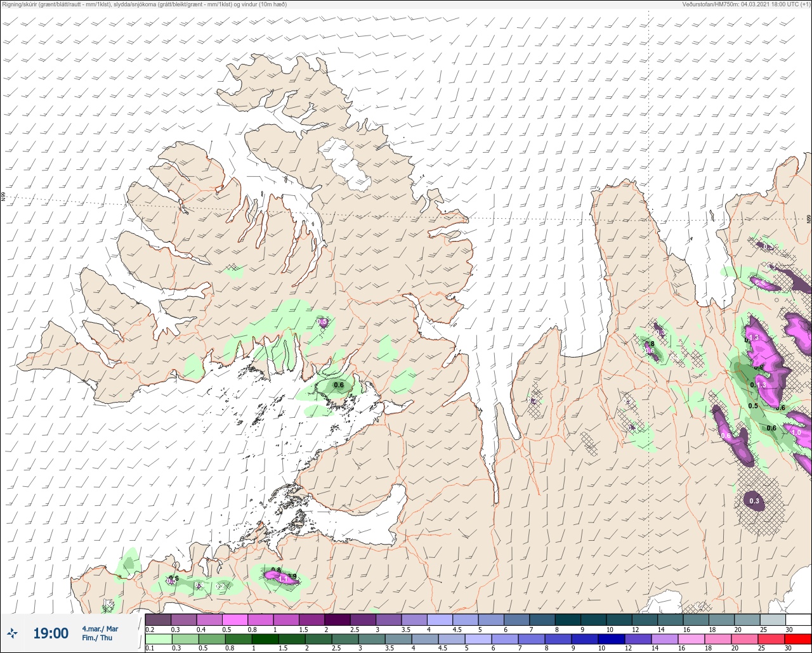Click the 'Fim./ Thu' weekday text
Image resolution: width=812 pixels, height=653 pixels.
click(97, 638)
